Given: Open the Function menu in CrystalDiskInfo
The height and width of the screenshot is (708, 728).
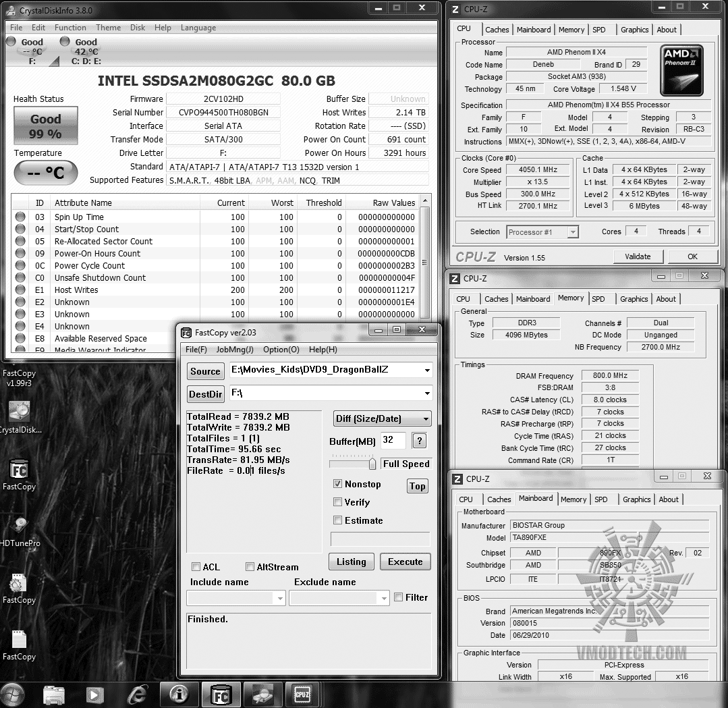Looking at the screenshot, I should (70, 28).
